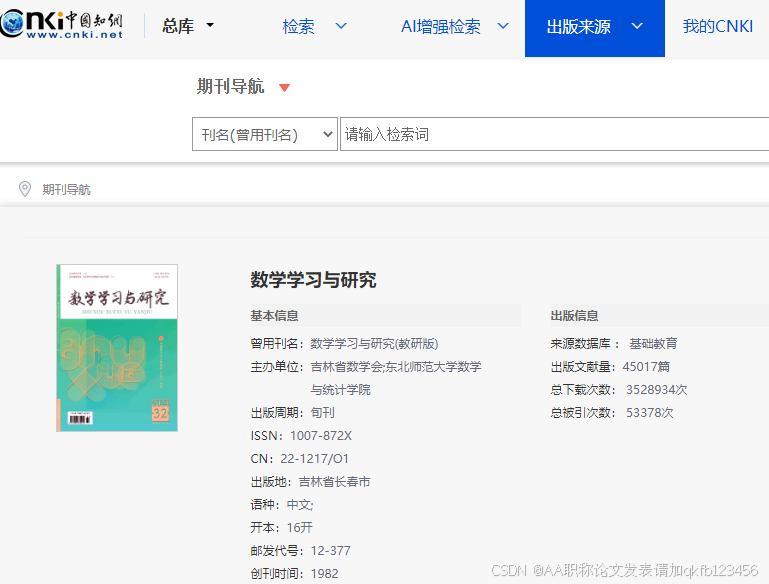
Task: Expand the chevron beside AI增强检索
Action: point(503,25)
